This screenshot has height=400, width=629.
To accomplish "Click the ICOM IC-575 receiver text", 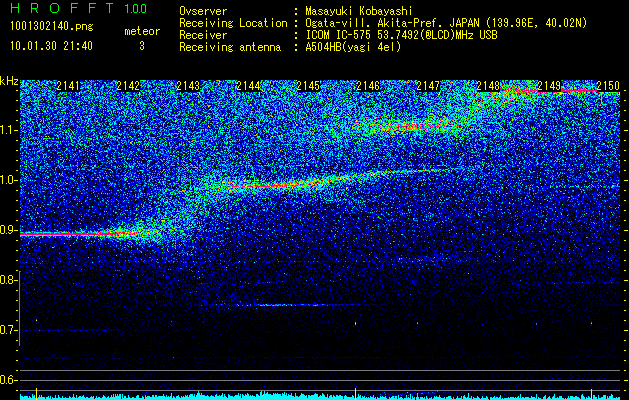I will [401, 35].
